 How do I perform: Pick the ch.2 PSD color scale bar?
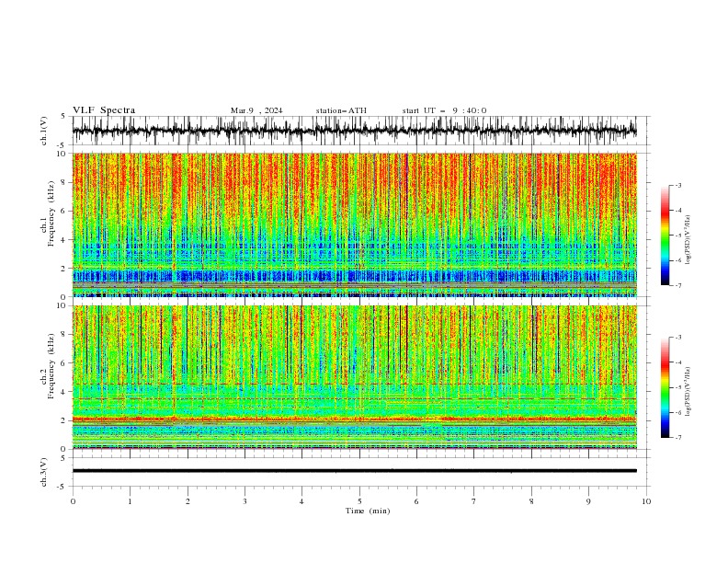[x=665, y=387]
